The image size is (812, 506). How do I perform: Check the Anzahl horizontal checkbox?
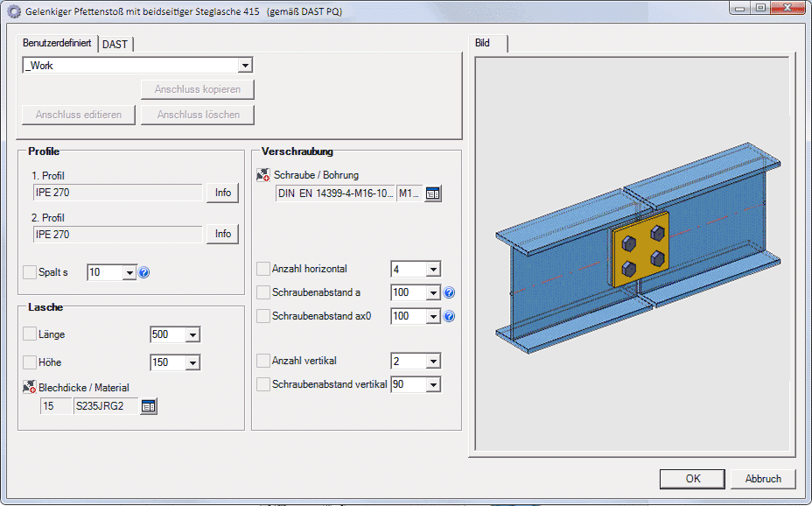[263, 269]
